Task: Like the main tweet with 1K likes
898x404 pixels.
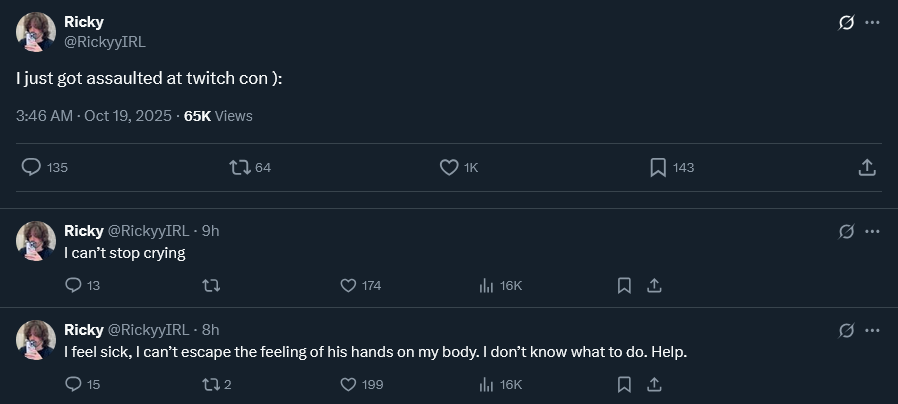Action: tap(449, 168)
